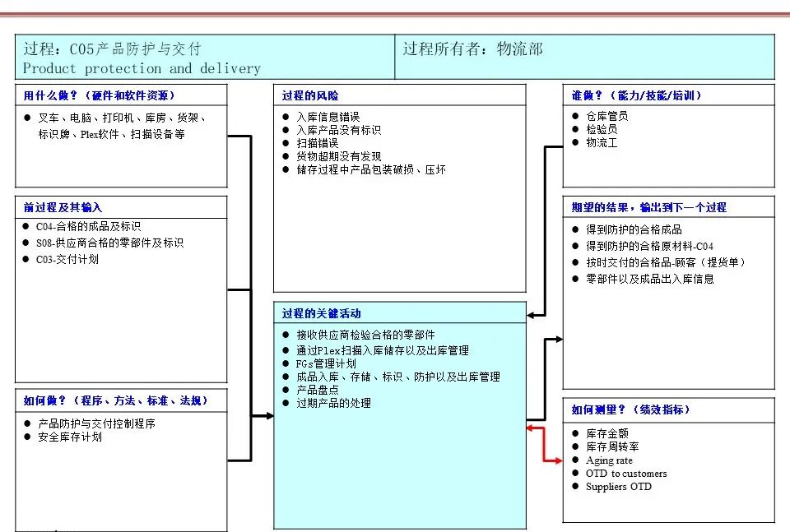Click role '检验员'
Viewport: 790px width, 532px height.
tap(602, 129)
